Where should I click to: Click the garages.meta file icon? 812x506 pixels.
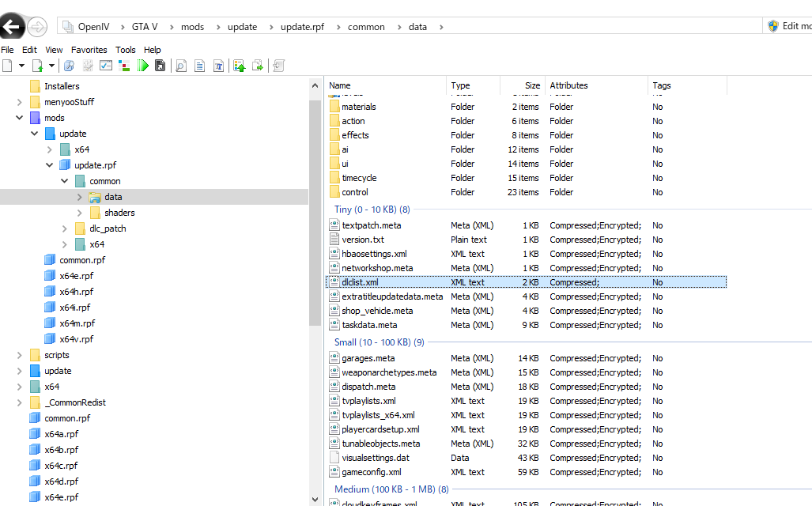coord(334,358)
